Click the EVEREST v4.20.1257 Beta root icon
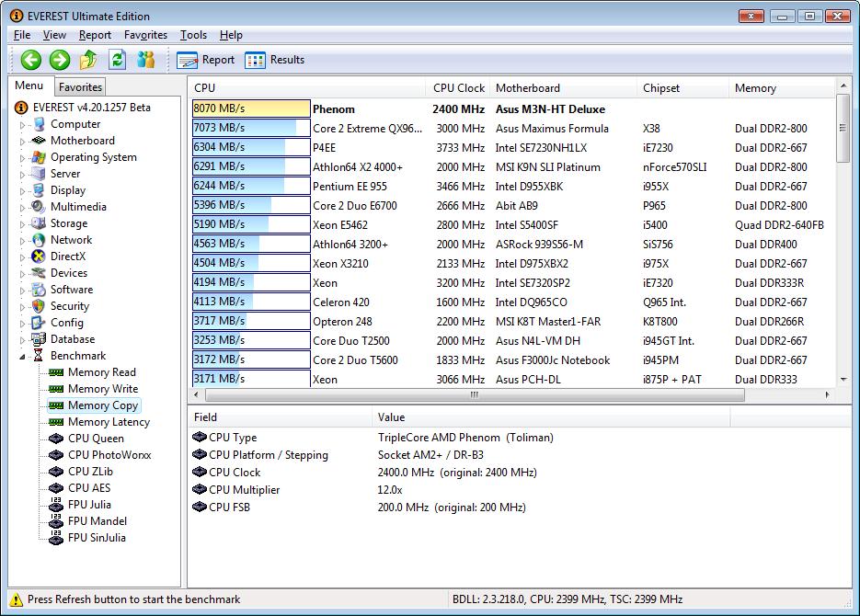 [21, 108]
